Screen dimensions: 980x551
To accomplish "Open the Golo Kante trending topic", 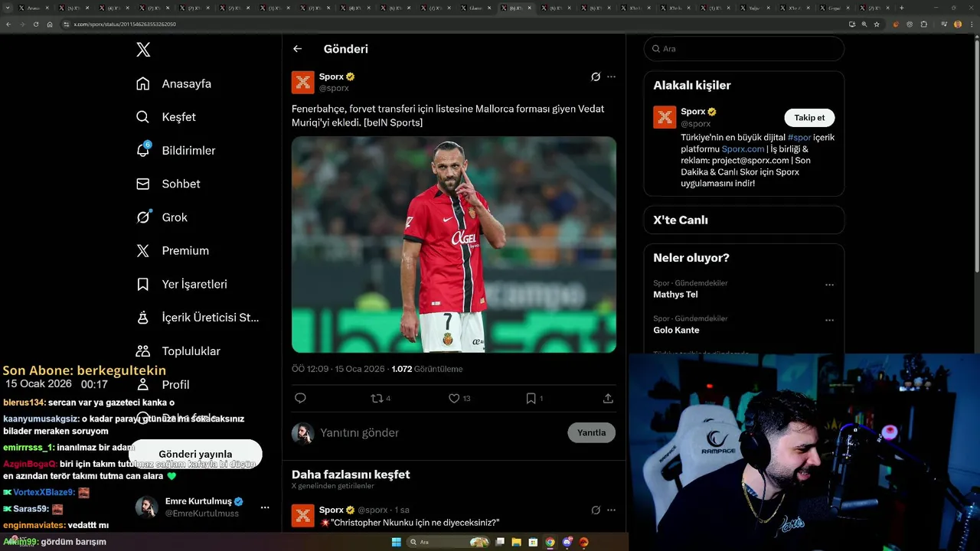I will coord(676,330).
